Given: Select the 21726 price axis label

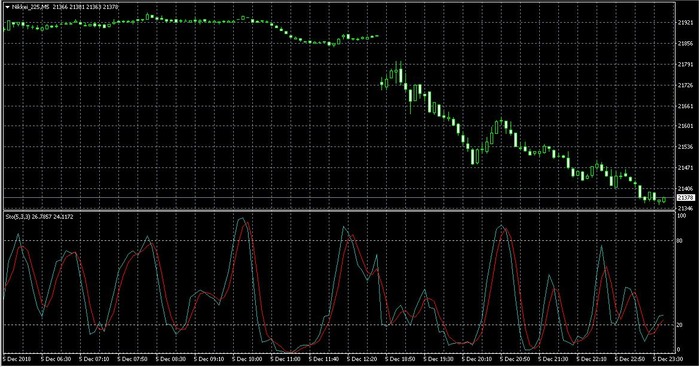Looking at the screenshot, I should [x=686, y=85].
